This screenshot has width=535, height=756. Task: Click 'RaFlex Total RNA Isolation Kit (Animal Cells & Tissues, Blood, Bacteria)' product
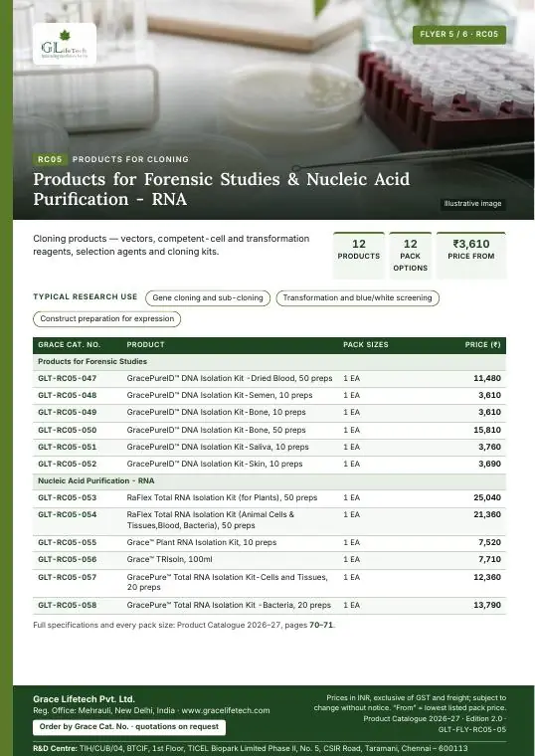[x=211, y=520]
